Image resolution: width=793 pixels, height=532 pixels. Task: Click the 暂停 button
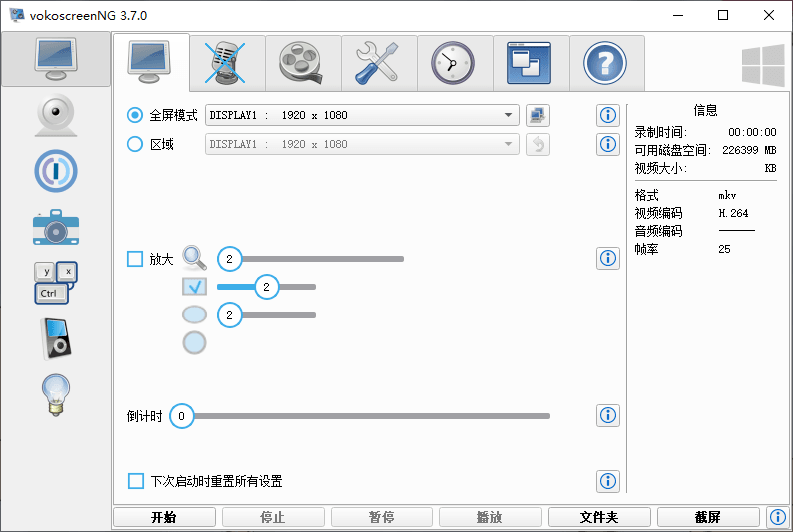(x=382, y=517)
